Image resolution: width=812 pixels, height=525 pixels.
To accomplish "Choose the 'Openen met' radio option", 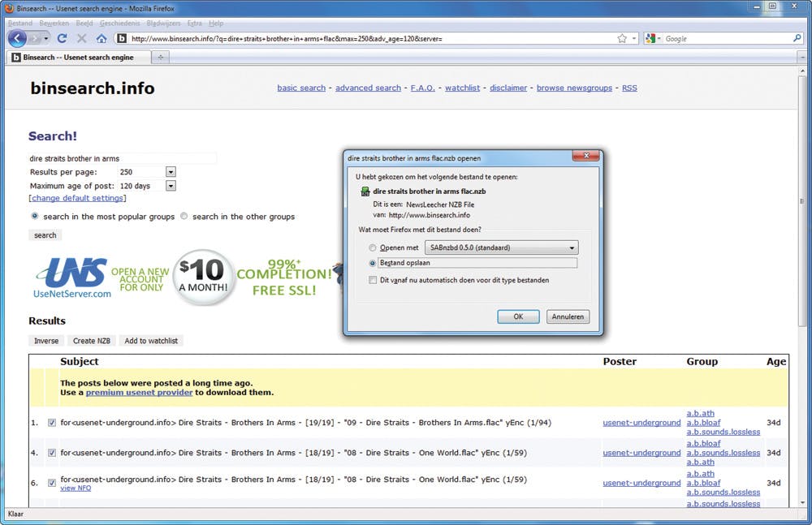I will 373,248.
